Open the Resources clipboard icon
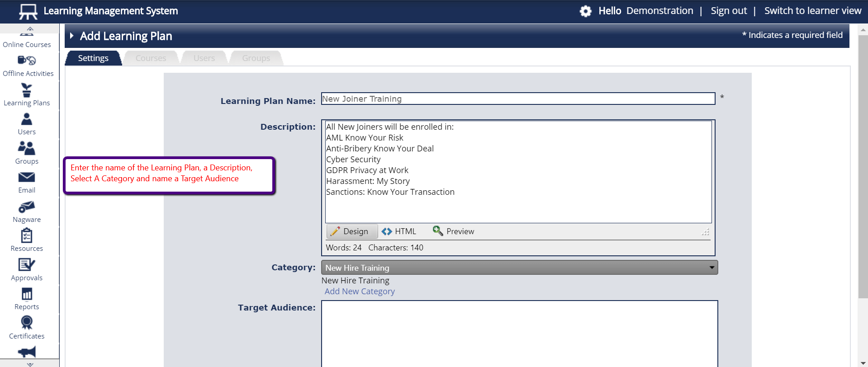868x367 pixels. (27, 236)
